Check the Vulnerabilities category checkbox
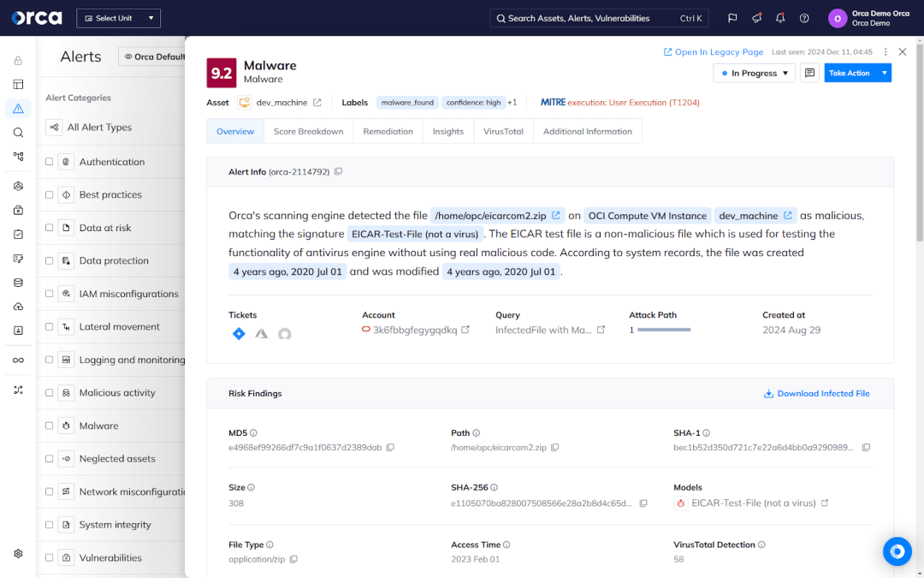Viewport: 924px width, 578px height. [50, 558]
